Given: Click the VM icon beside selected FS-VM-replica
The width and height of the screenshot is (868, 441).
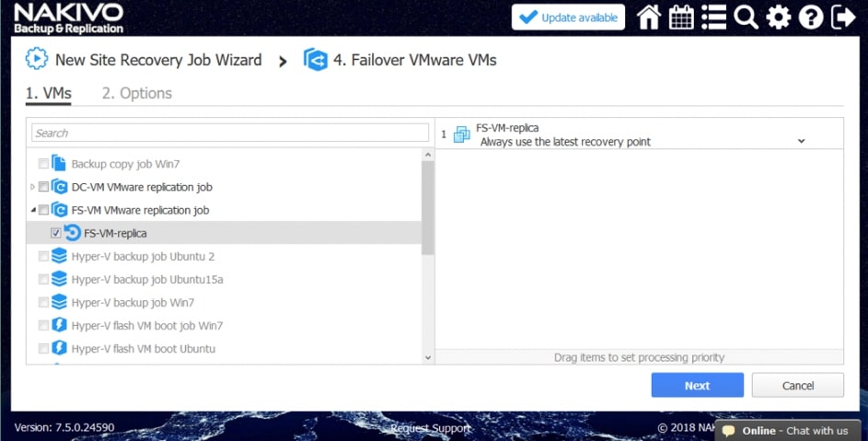Looking at the screenshot, I should [x=462, y=134].
